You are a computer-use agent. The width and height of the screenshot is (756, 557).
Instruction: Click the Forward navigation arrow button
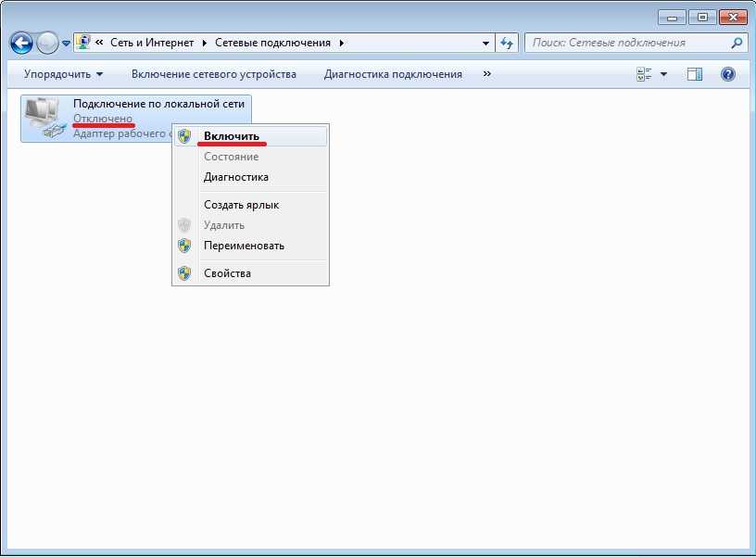(47, 43)
